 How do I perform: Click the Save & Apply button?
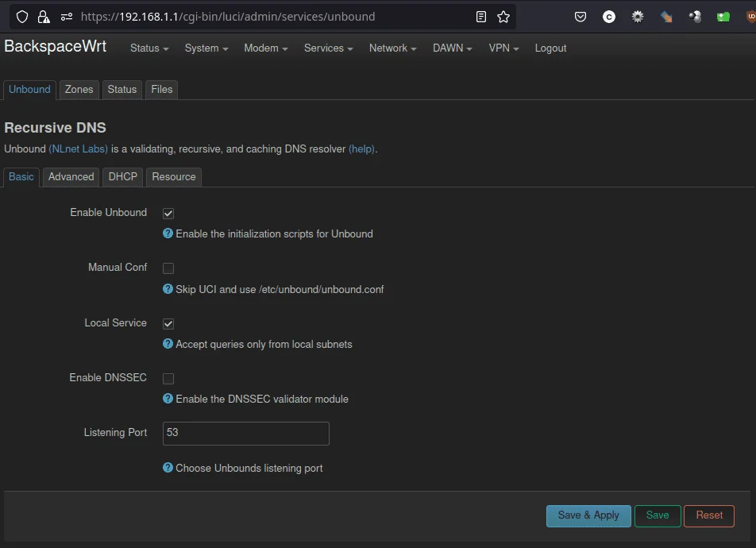pos(588,515)
